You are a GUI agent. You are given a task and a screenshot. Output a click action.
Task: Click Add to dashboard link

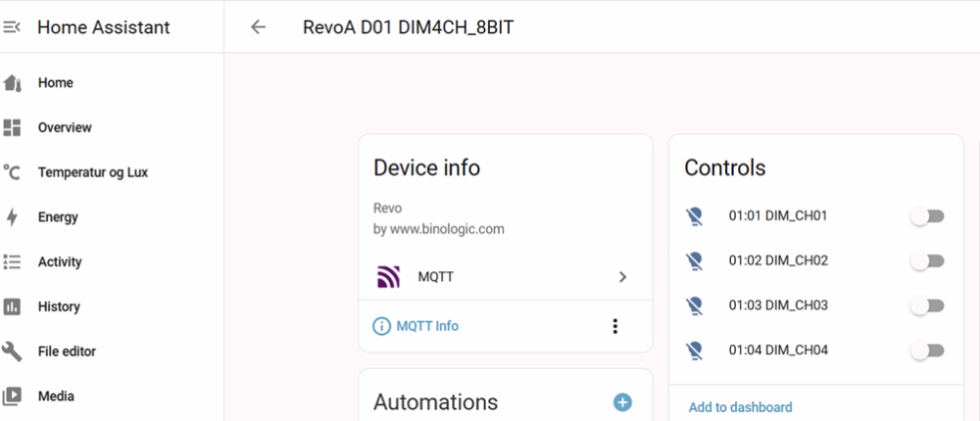coord(740,407)
